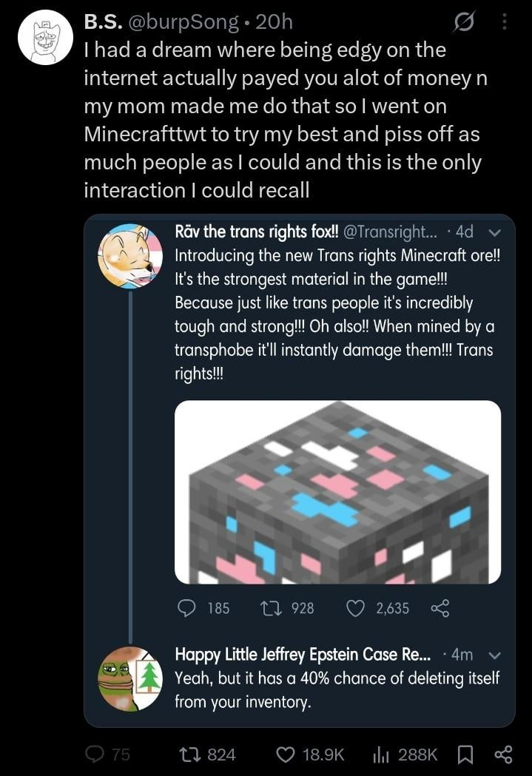Open the trans Minecraft ore image

pos(338,492)
